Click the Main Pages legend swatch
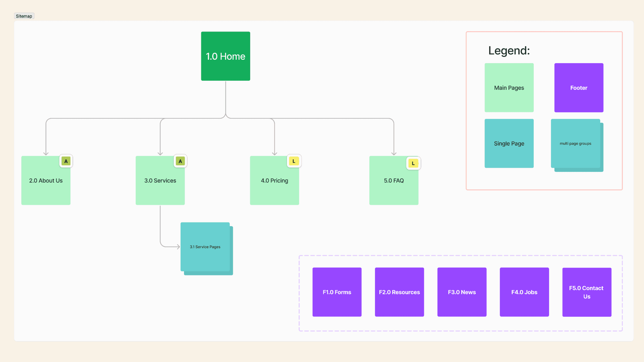 tap(509, 88)
